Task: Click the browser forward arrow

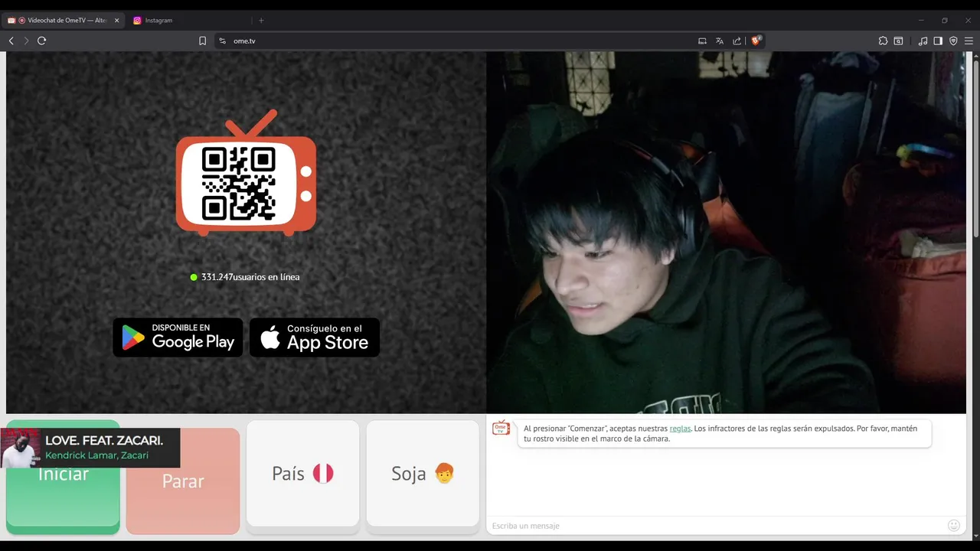Action: coord(26,41)
